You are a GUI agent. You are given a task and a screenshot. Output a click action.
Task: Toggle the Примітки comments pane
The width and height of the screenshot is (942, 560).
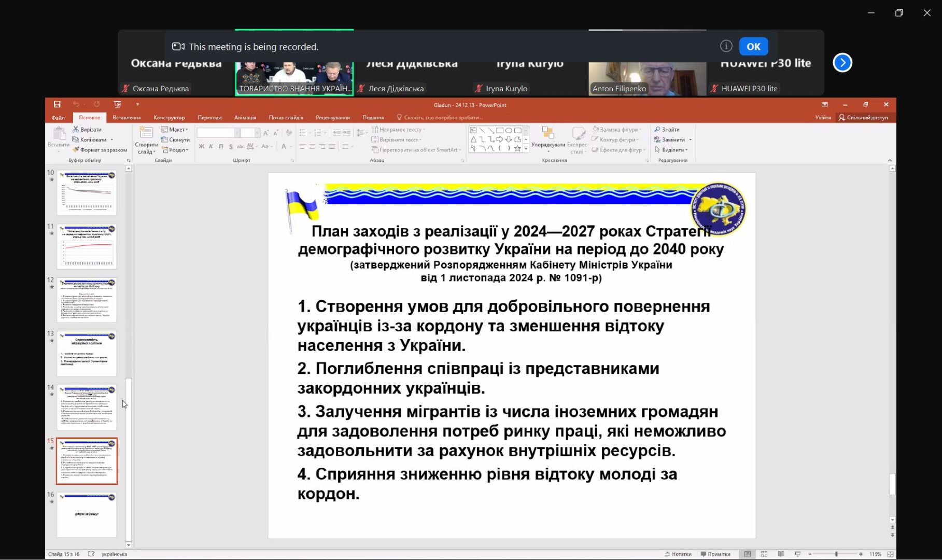715,554
